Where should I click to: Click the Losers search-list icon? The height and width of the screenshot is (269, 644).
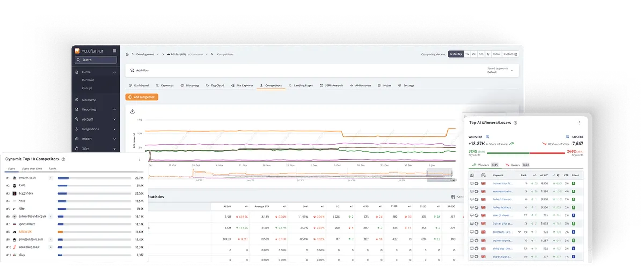(568, 137)
